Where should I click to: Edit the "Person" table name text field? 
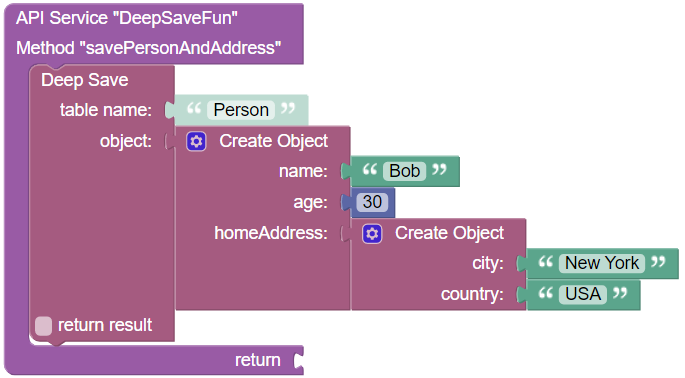241,110
